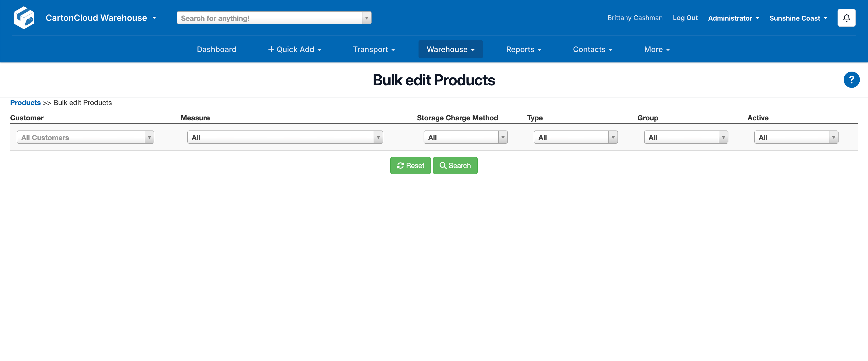Viewport: 868px width, 361px height.
Task: Open the notifications bell icon
Action: (x=846, y=18)
